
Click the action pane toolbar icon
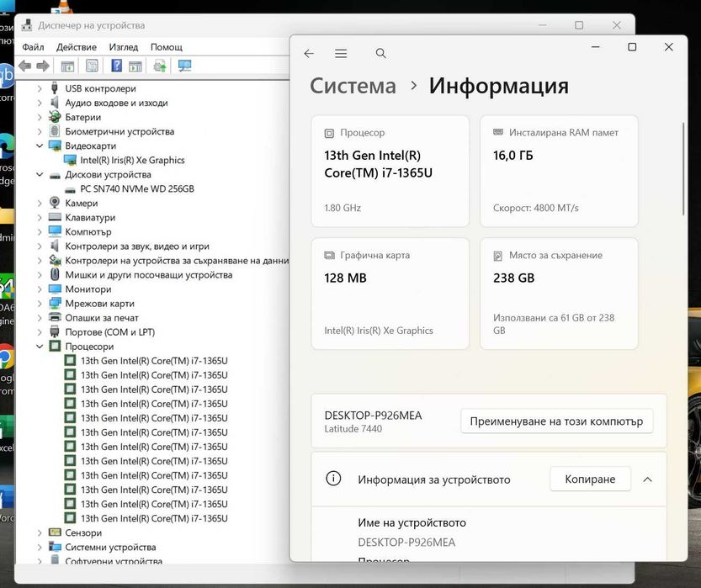tap(135, 66)
